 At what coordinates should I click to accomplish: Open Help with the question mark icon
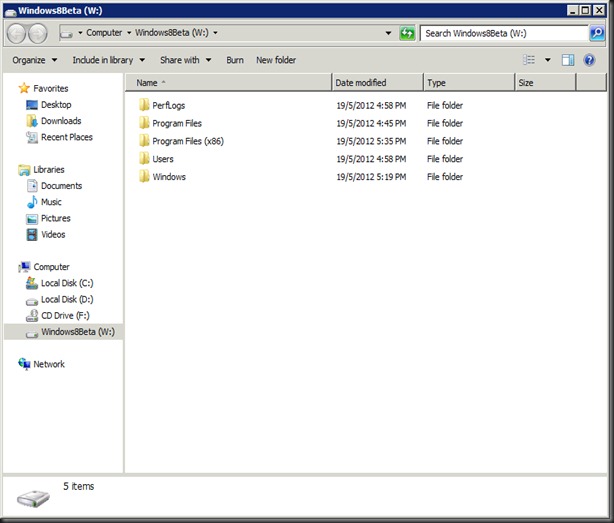589,60
